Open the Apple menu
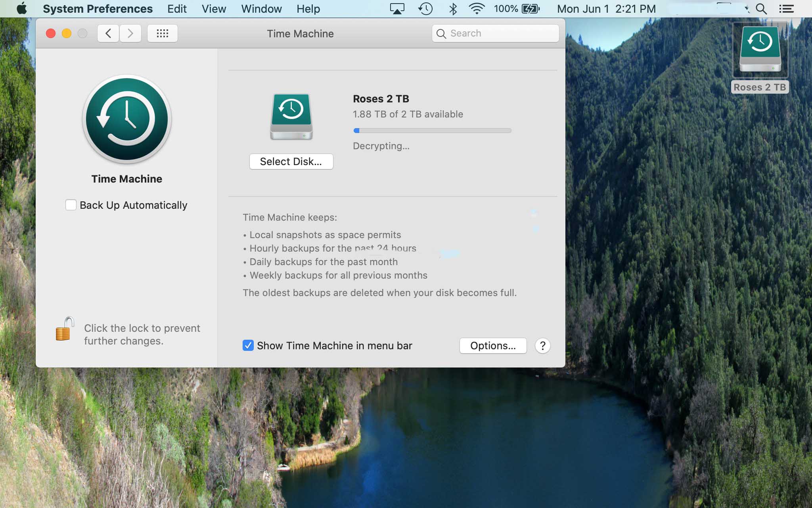 click(x=22, y=9)
